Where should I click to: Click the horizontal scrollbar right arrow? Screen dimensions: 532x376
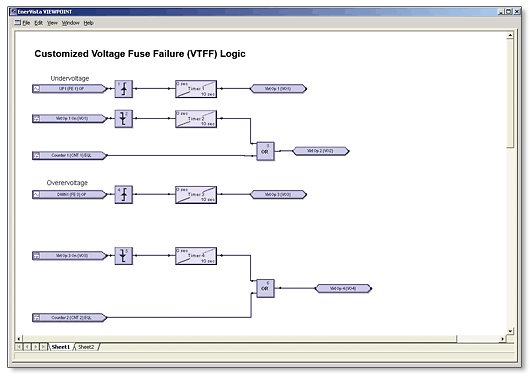(502, 339)
